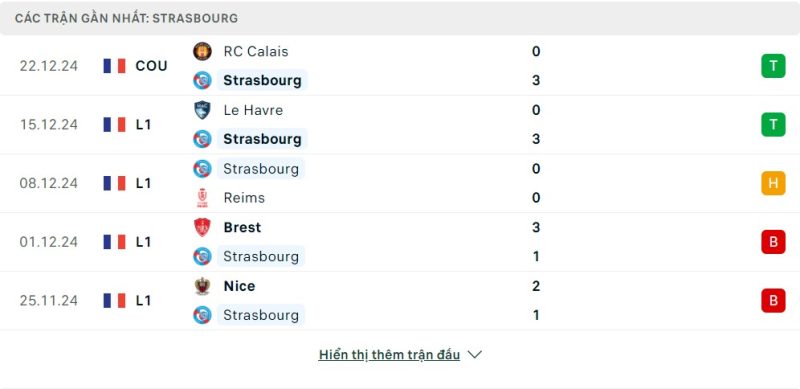Open the 08.12.24 Strasbourg vs Reims match row
This screenshot has width=800, height=389.
click(400, 183)
